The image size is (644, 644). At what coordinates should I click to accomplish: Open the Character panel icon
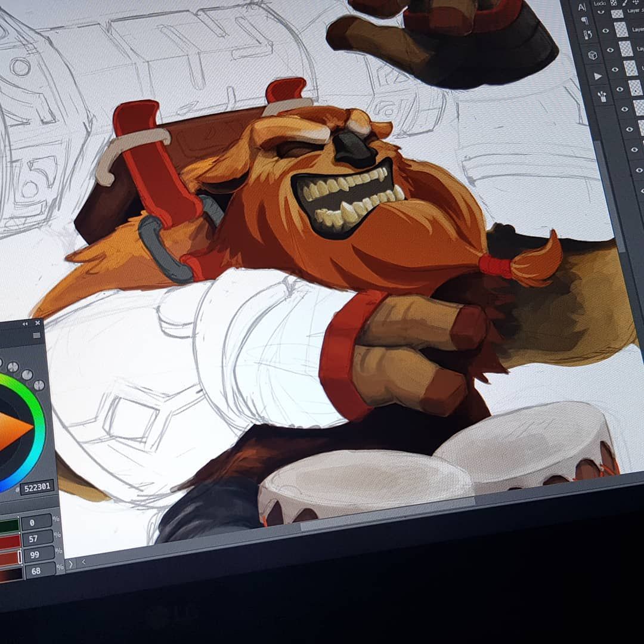[582, 7]
